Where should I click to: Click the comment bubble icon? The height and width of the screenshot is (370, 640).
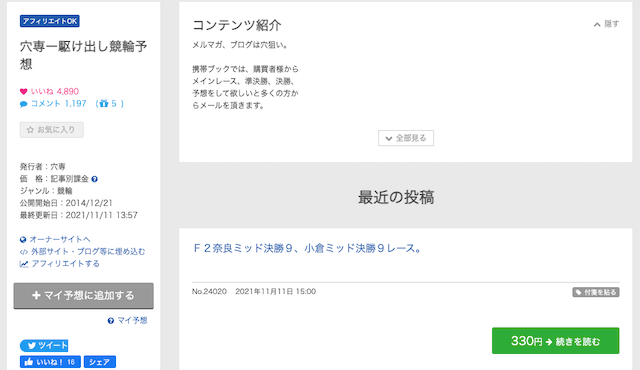pyautogui.click(x=24, y=104)
